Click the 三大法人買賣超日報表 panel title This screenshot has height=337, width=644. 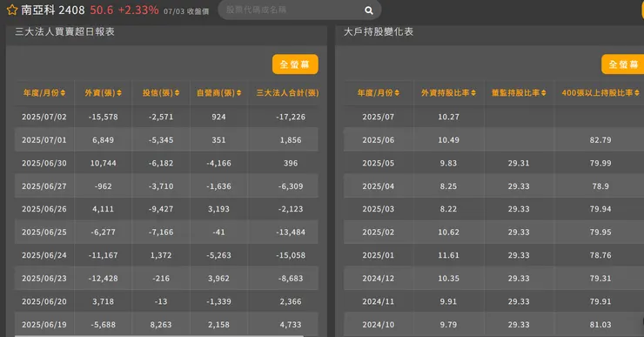pos(65,31)
